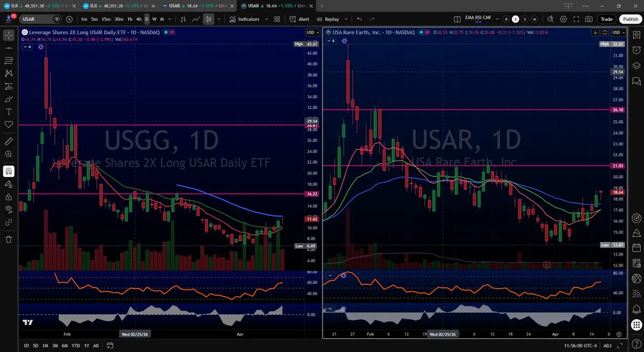The height and width of the screenshot is (352, 644).
Task: Open indicator templates grid icon
Action: [277, 19]
